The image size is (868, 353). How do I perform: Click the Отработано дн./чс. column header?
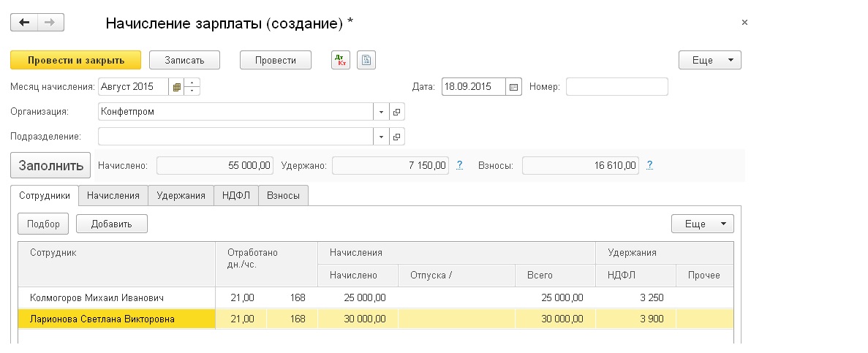pos(266,264)
